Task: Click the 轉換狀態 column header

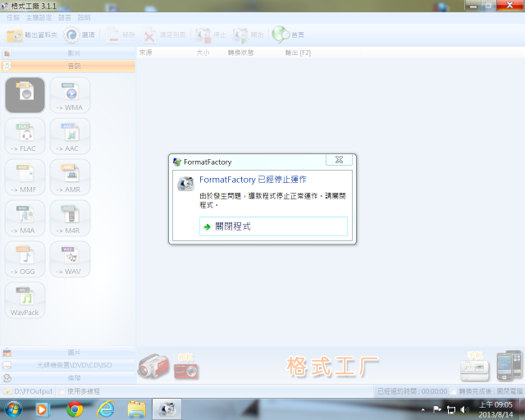Action: tap(253, 52)
